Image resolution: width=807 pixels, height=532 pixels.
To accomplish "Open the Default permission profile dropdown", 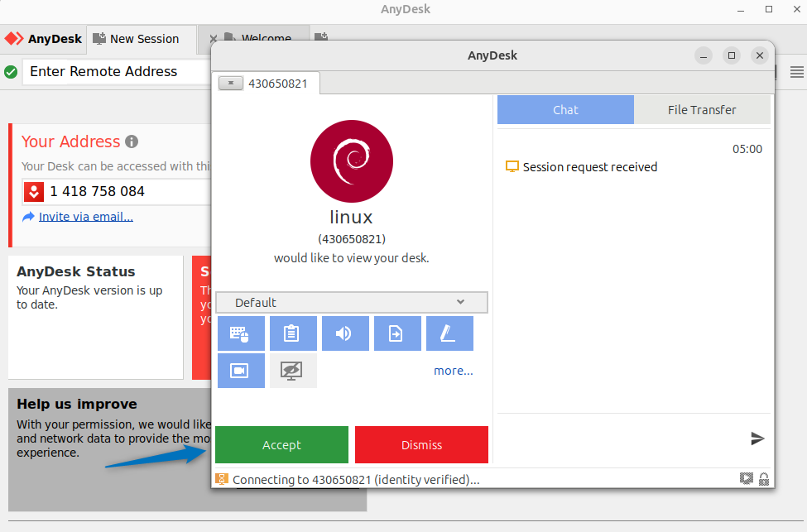I will (351, 302).
